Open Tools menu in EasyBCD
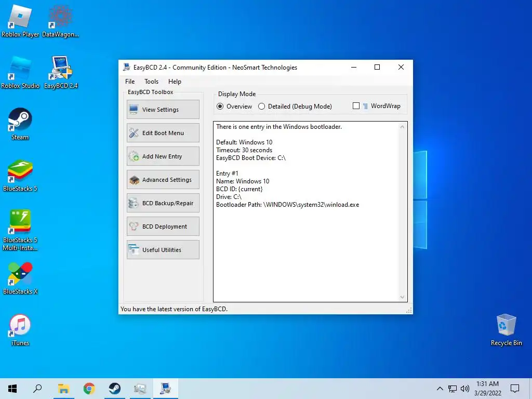Screen dimensions: 532x399 pos(151,82)
